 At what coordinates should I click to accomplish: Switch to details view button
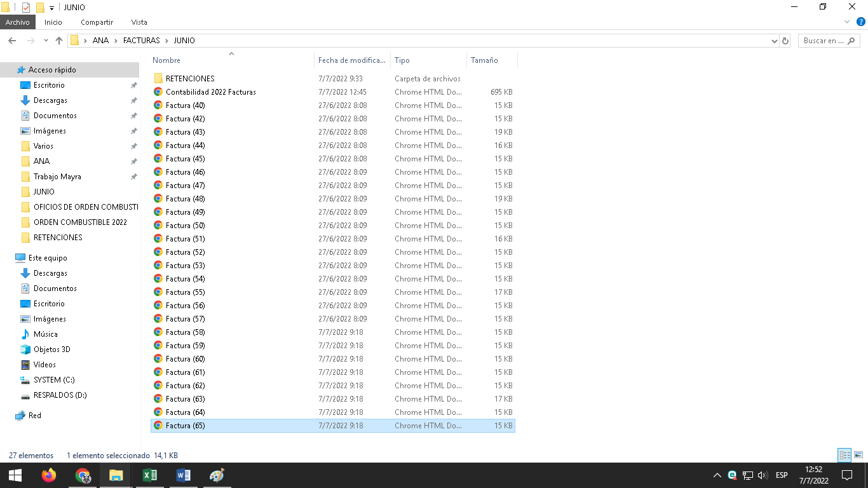click(x=844, y=455)
